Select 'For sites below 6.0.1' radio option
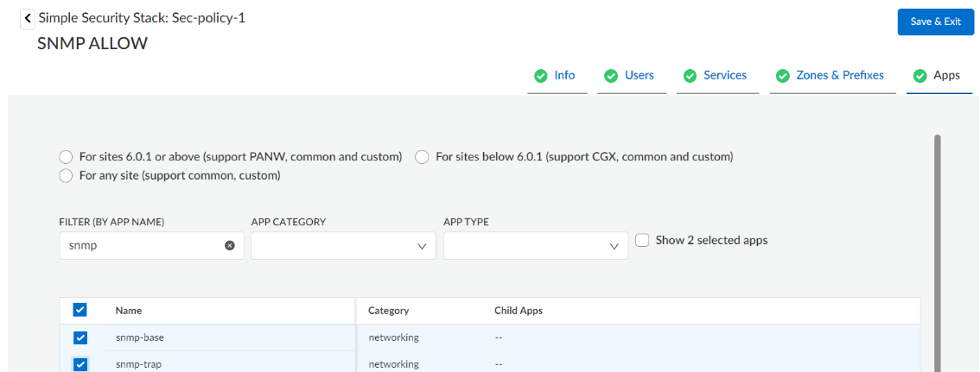The height and width of the screenshot is (372, 980). click(423, 157)
